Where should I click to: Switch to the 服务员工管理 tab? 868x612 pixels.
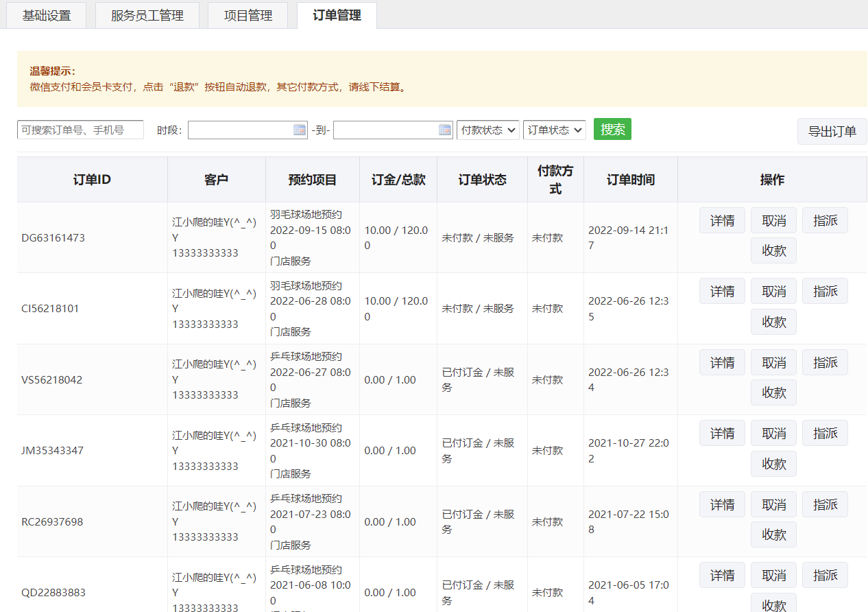coord(147,16)
